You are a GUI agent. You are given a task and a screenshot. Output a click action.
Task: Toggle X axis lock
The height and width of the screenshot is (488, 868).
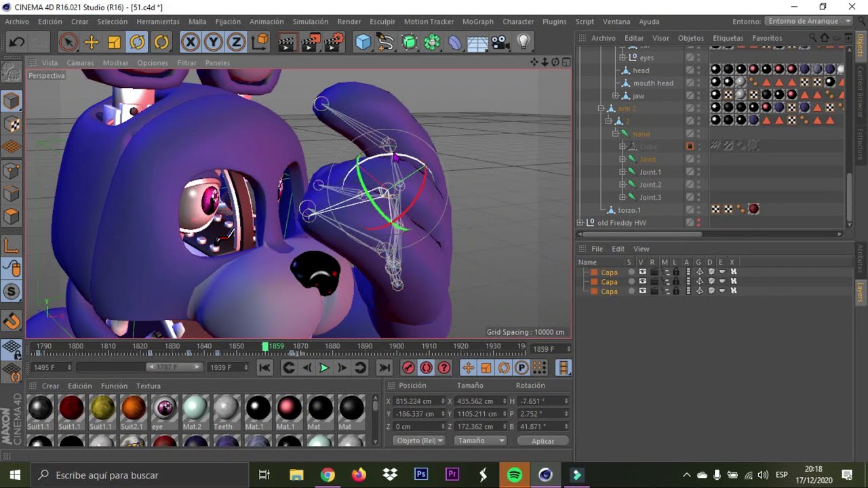point(191,42)
